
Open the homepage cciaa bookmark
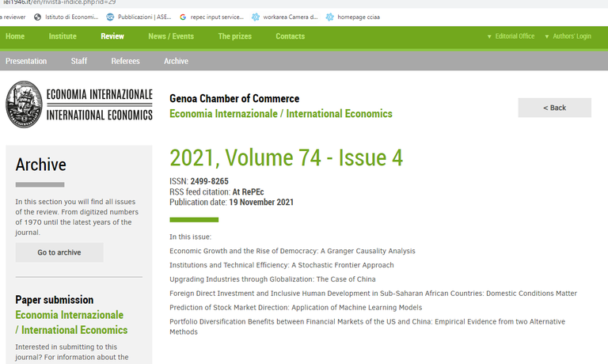point(353,17)
